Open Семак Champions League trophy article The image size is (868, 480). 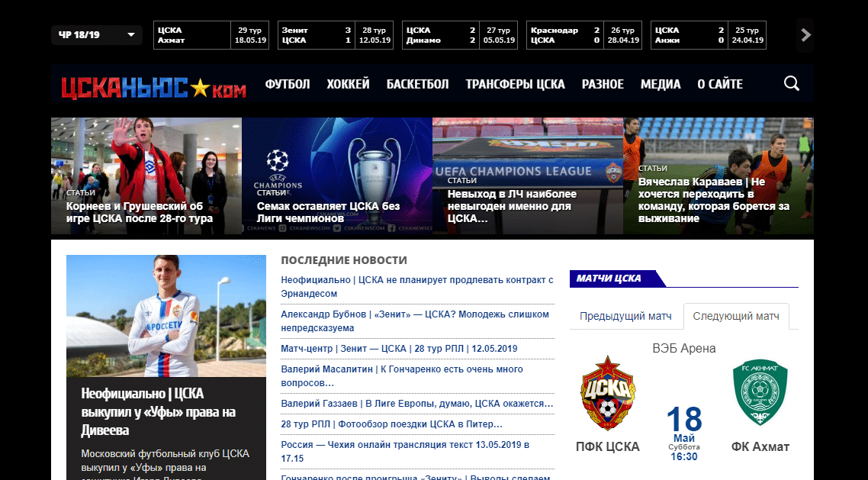click(x=337, y=176)
